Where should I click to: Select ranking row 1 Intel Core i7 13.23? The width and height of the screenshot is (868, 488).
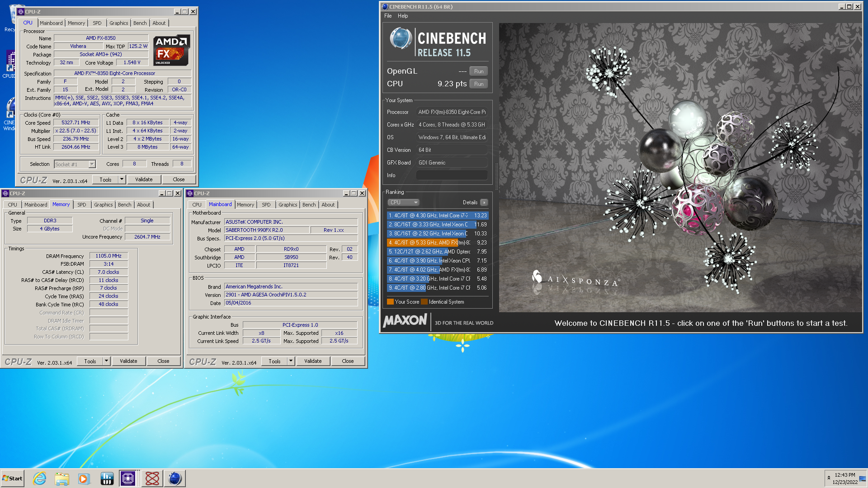pyautogui.click(x=438, y=216)
